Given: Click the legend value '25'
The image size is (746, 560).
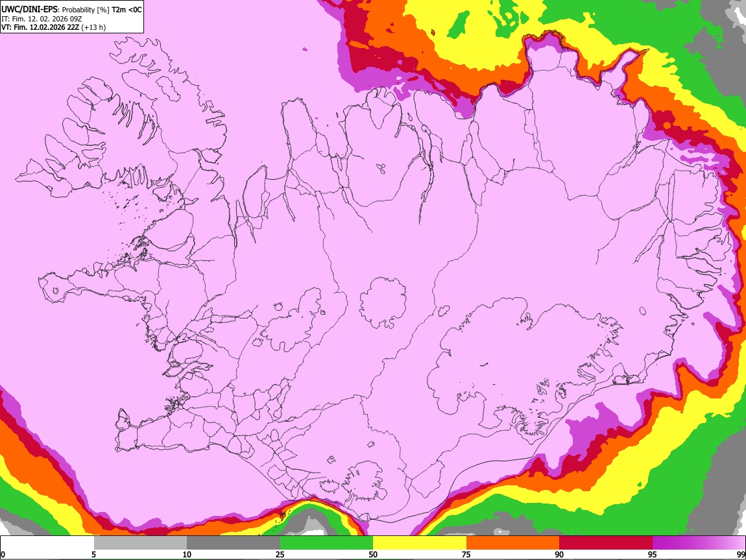Looking at the screenshot, I should pyautogui.click(x=280, y=554).
